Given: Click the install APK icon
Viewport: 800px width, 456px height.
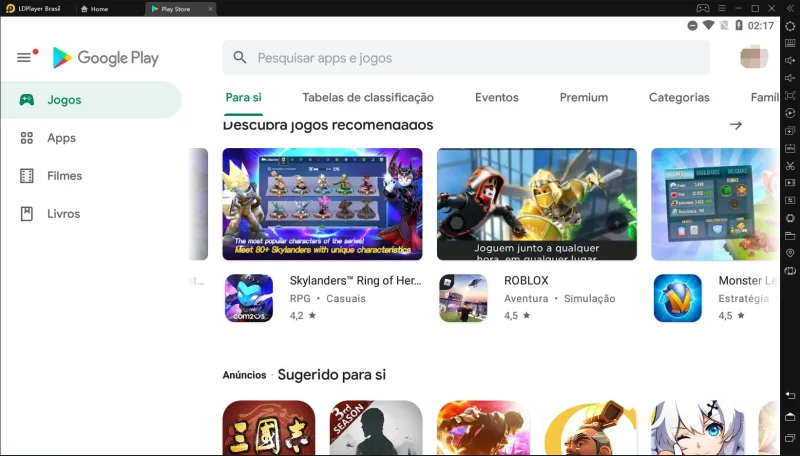Looking at the screenshot, I should click(790, 148).
